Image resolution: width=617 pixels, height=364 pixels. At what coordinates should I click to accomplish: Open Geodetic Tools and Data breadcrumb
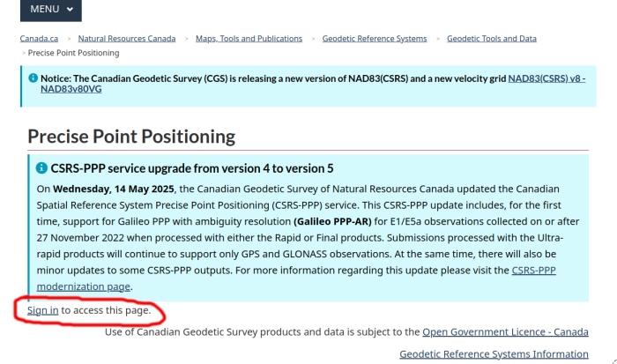pyautogui.click(x=491, y=39)
